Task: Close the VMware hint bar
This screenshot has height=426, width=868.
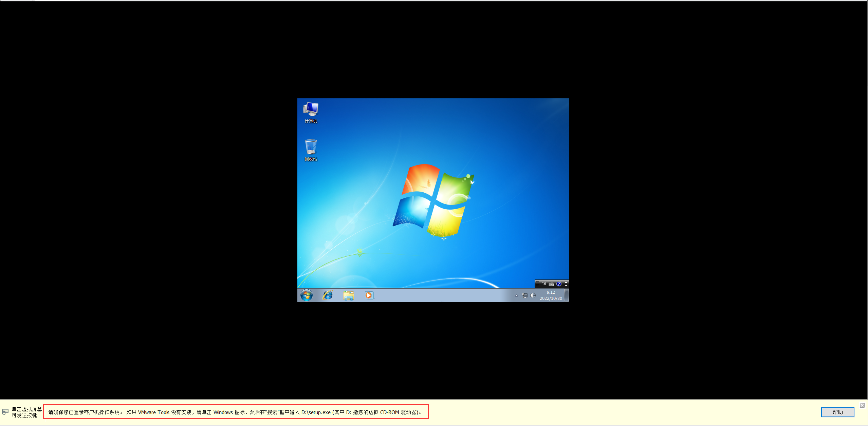Action: (862, 405)
